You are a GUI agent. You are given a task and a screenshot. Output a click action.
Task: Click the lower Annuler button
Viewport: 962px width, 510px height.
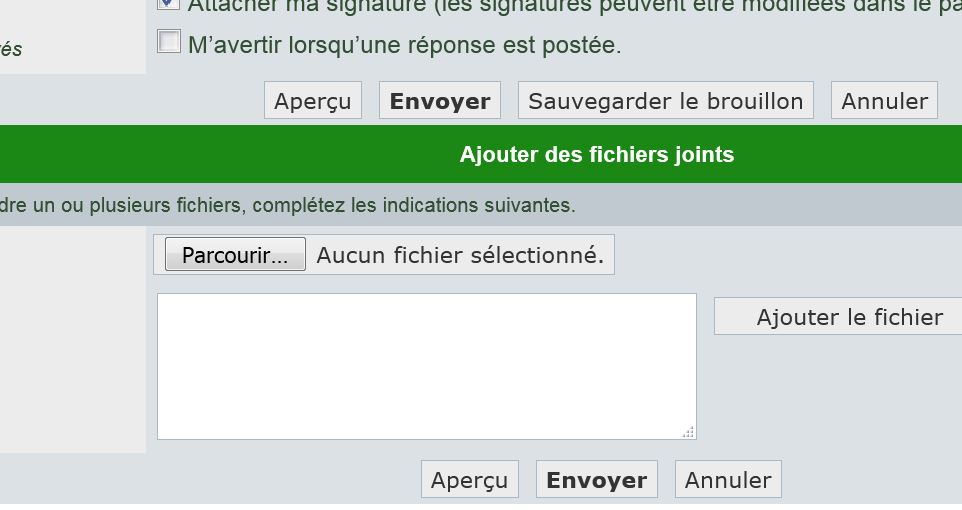click(727, 480)
